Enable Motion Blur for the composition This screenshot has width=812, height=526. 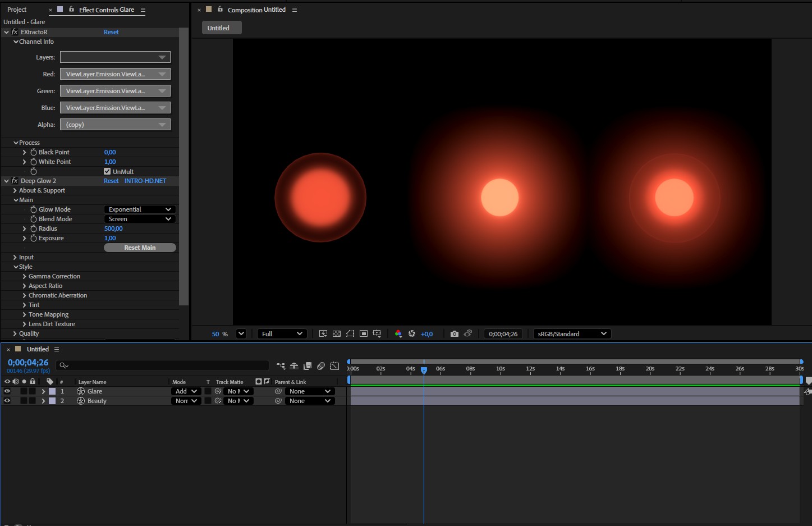[x=321, y=366]
